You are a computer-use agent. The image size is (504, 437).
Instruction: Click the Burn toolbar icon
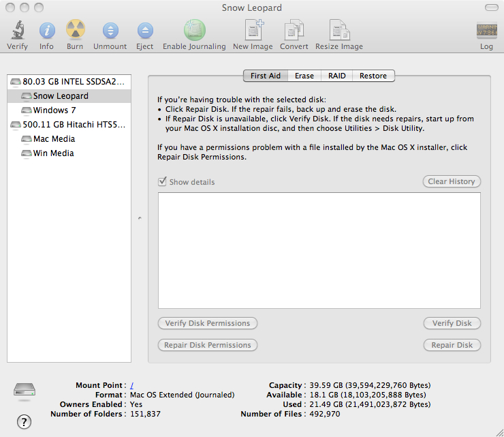[x=75, y=29]
